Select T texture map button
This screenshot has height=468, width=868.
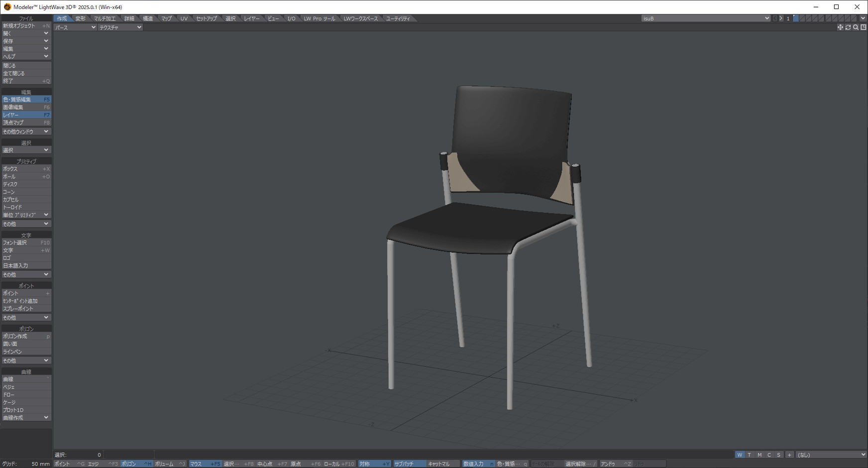[750, 455]
